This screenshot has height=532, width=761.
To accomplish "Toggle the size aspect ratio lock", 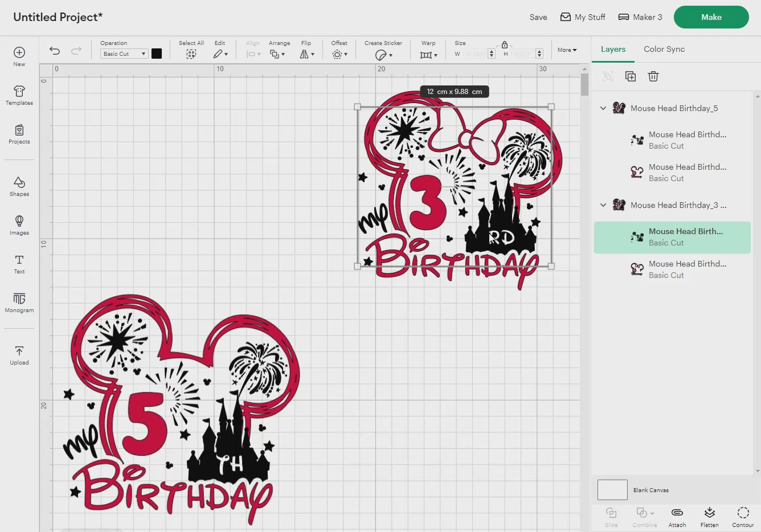I will point(504,44).
